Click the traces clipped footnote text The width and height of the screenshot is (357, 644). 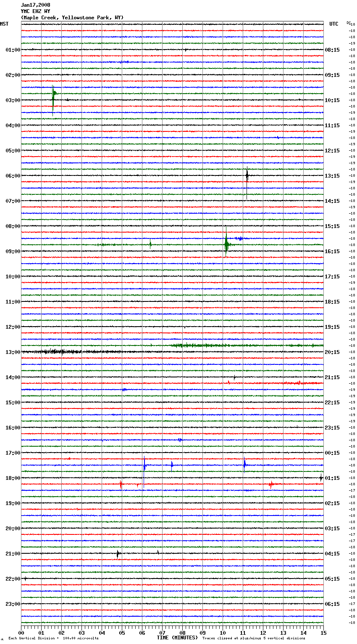click(254, 639)
